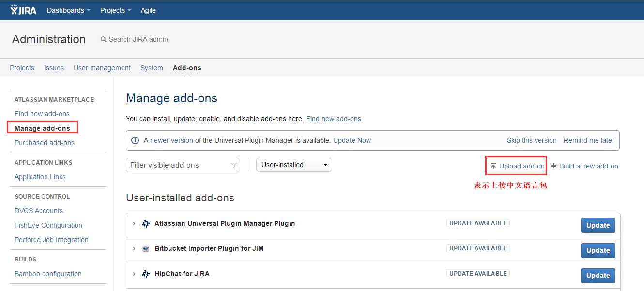Click the Atlassian Universal Plugin Manager plugin icon

[x=146, y=224]
